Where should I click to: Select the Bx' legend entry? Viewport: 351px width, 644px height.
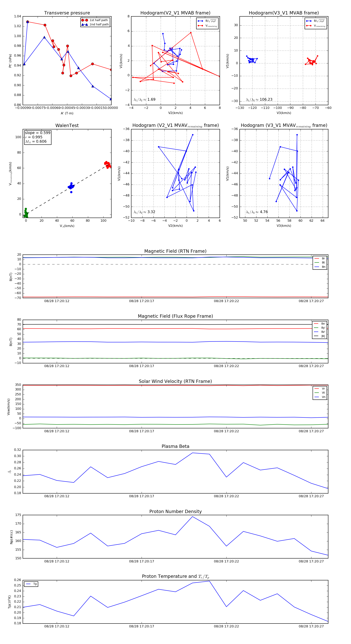point(320,324)
